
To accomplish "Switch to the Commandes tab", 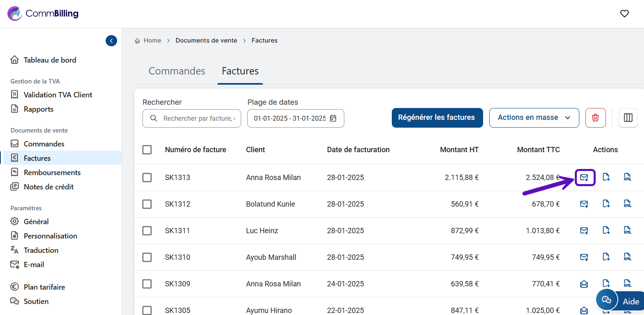I will tap(177, 71).
